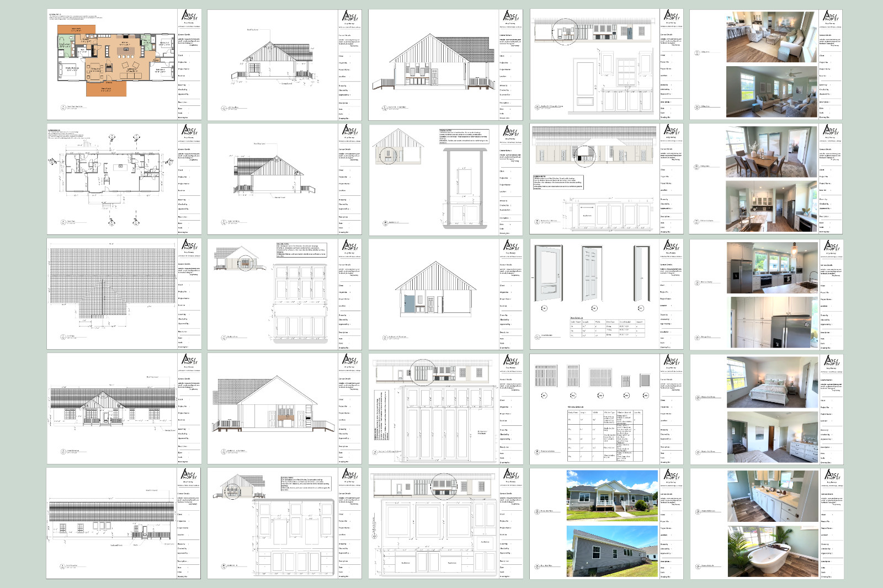883x588 pixels.
Task: Select the roof plan sheet
Action: pyautogui.click(x=124, y=294)
